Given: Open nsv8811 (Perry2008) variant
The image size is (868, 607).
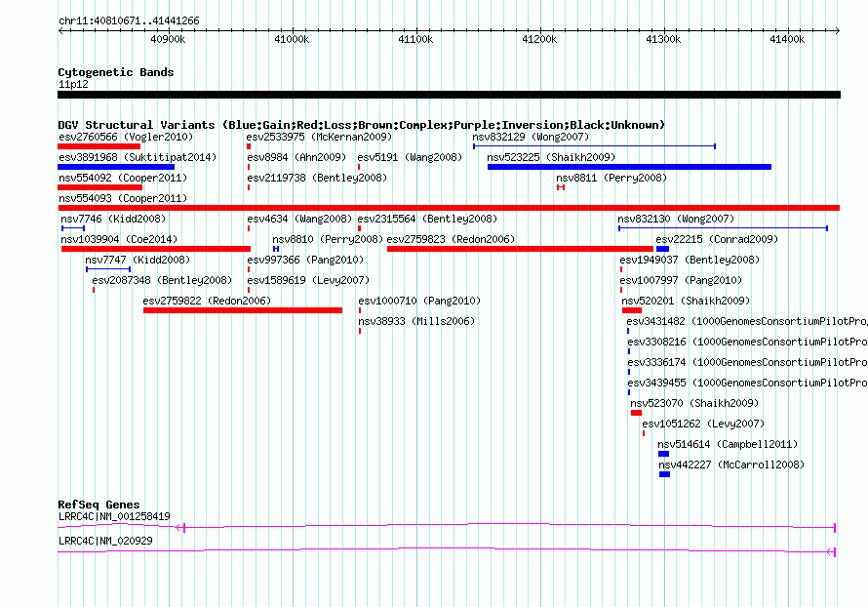Looking at the screenshot, I should click(612, 178).
